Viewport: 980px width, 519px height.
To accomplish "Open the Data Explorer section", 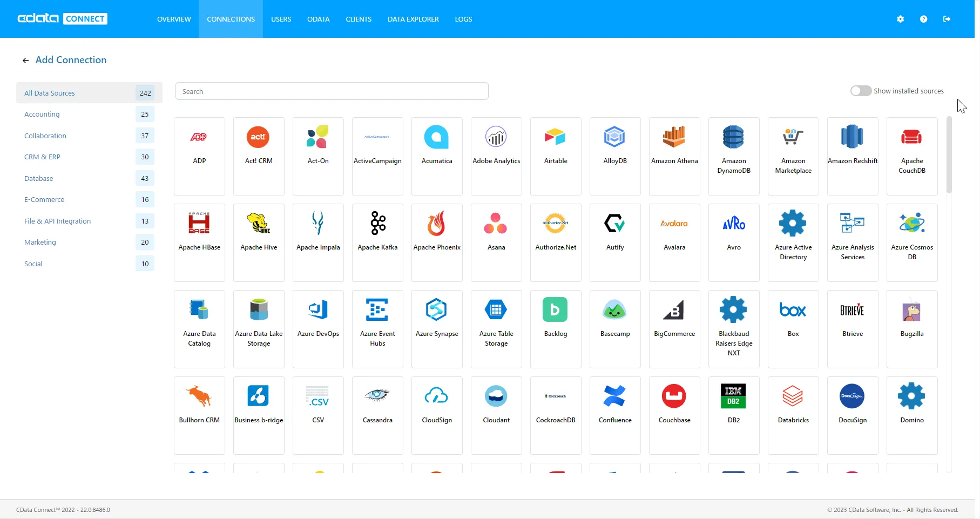I will (413, 19).
